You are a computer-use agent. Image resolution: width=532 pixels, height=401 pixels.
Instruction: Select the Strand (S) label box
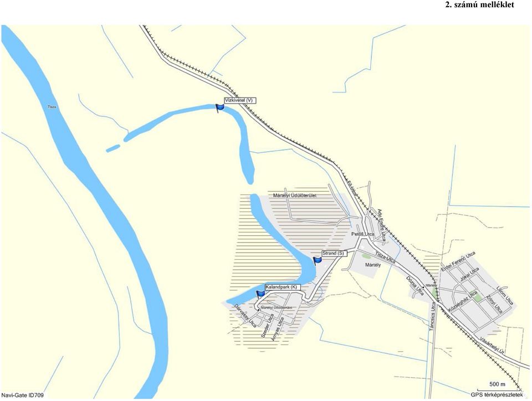pyautogui.click(x=334, y=253)
